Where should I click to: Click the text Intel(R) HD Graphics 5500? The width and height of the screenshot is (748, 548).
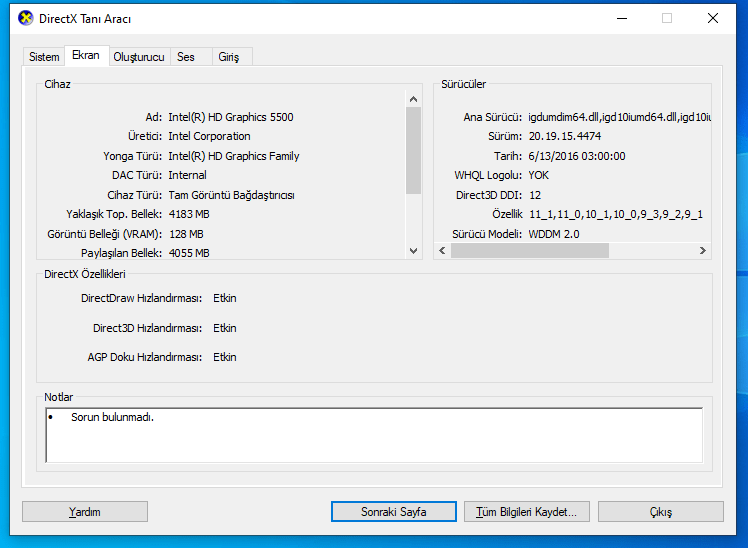(231, 117)
